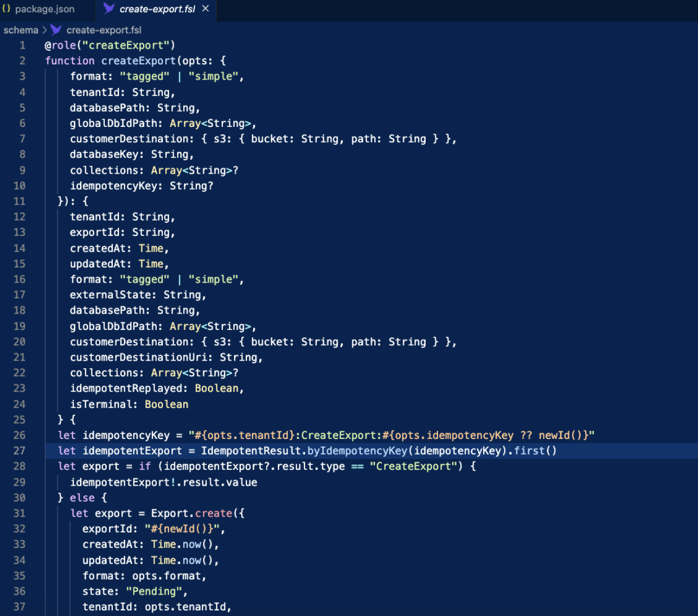This screenshot has height=616, width=698.
Task: Click "customerDestinationUri: String," on line 21
Action: pyautogui.click(x=166, y=357)
